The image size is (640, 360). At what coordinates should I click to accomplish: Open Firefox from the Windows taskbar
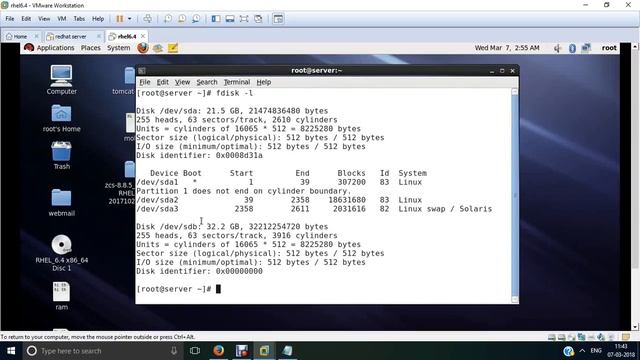[219, 351]
